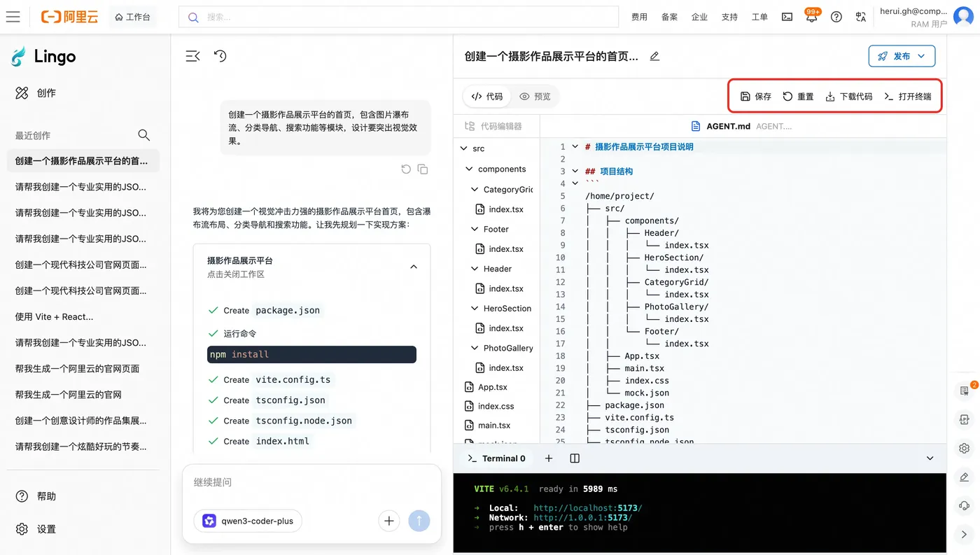Collapse the Footer folder
Image resolution: width=980 pixels, height=555 pixels.
pyautogui.click(x=475, y=229)
